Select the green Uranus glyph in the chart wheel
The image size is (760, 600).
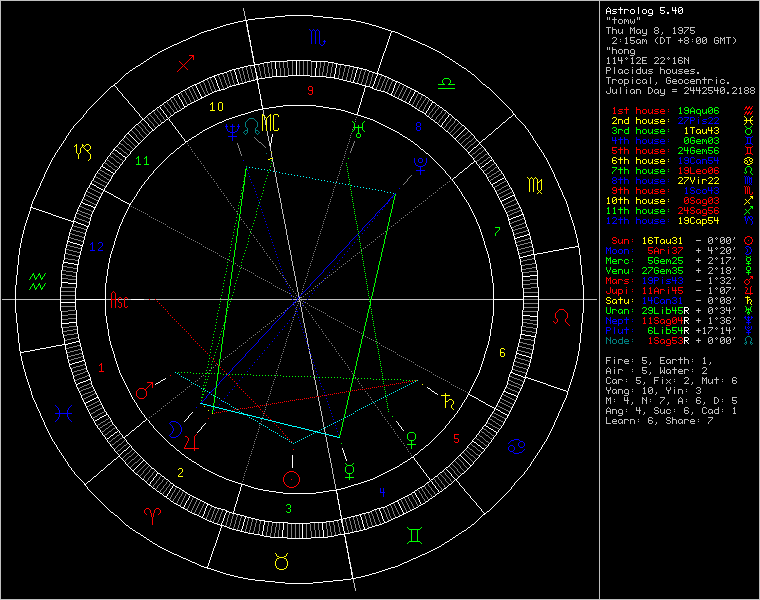click(x=359, y=129)
